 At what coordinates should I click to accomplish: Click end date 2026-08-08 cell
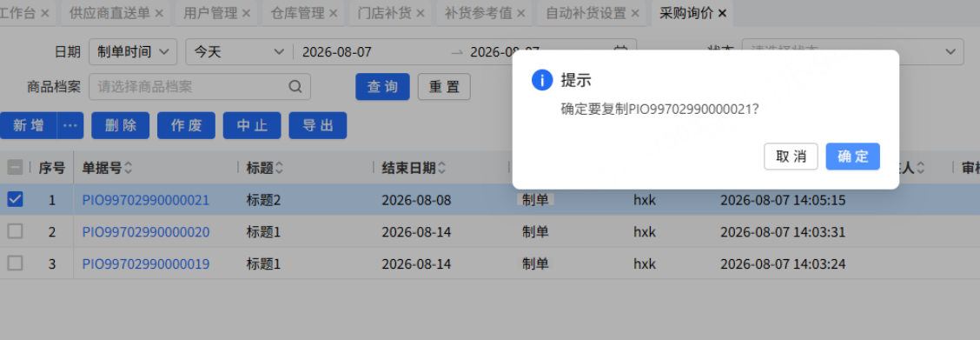coord(416,200)
